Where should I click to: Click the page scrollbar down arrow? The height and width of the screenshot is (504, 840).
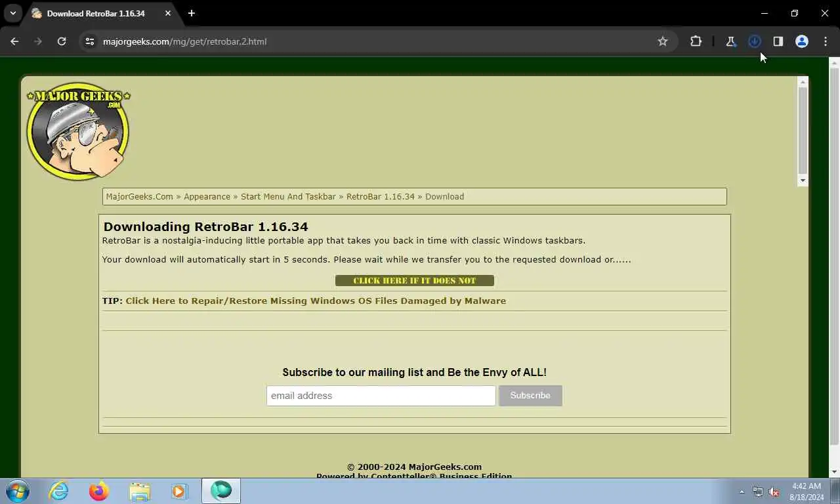(x=834, y=472)
